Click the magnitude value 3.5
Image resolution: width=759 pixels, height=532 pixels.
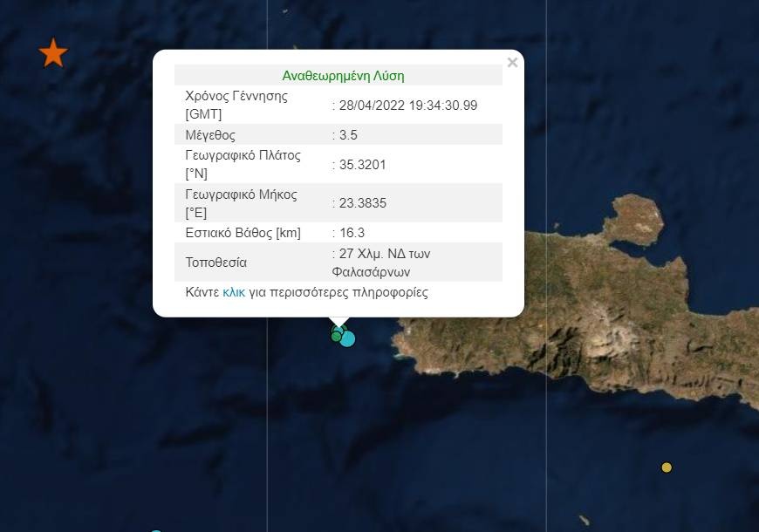pos(348,135)
